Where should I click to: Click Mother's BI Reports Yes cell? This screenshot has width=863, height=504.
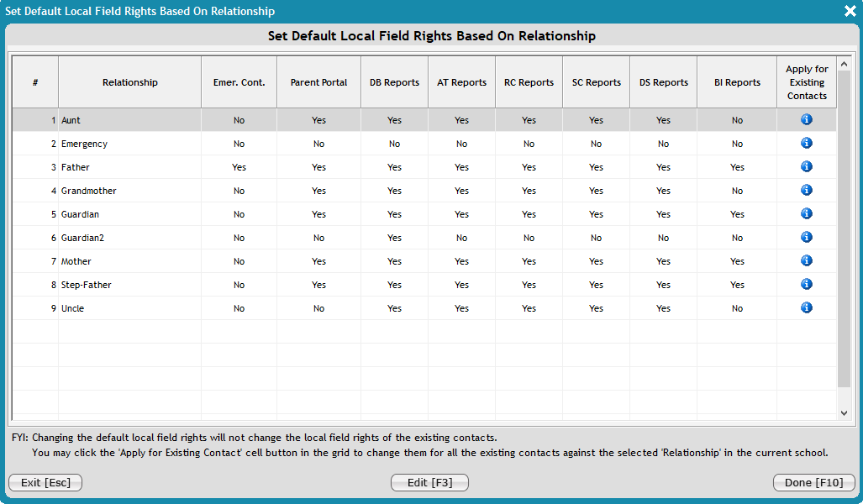pyautogui.click(x=737, y=261)
